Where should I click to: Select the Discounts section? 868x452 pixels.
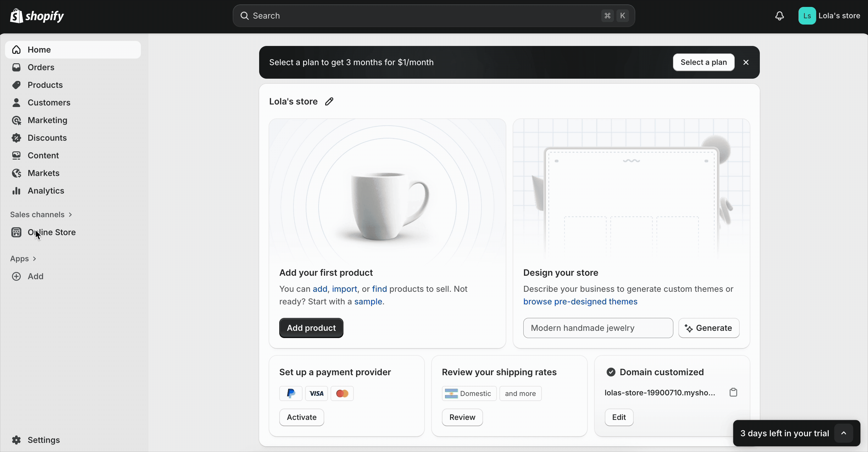[47, 138]
